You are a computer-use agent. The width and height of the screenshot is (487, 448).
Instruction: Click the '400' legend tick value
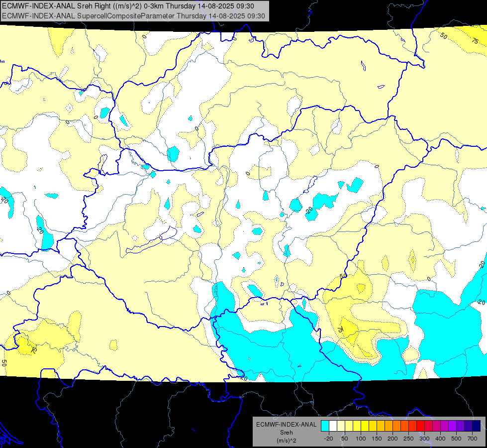440,439
